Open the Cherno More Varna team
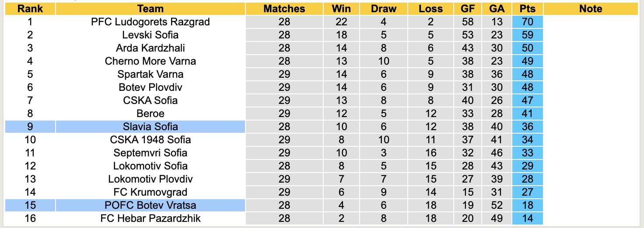The height and width of the screenshot is (228, 644). [150, 61]
